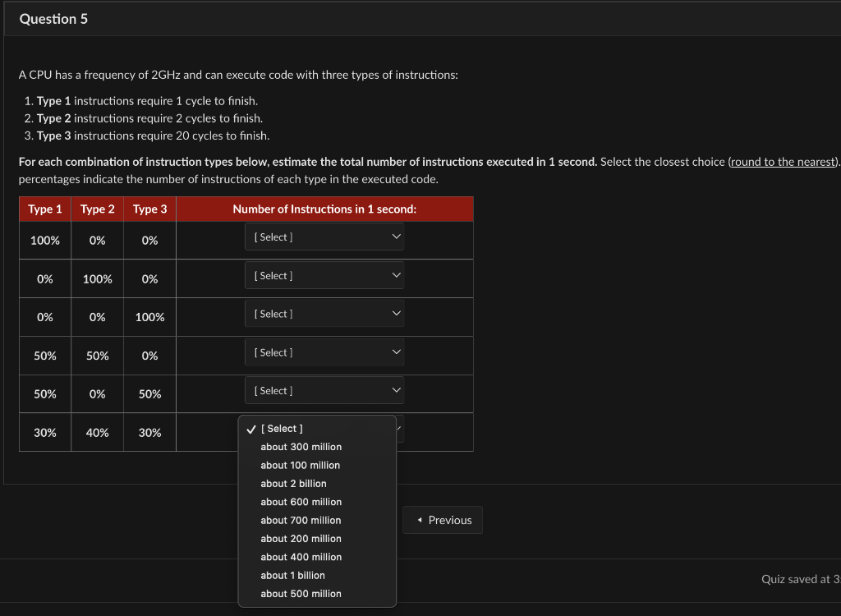Click the 'A CPU has a frequency of 2GHz' sentence
Viewport: 841px width, 616px height.
click(x=238, y=75)
